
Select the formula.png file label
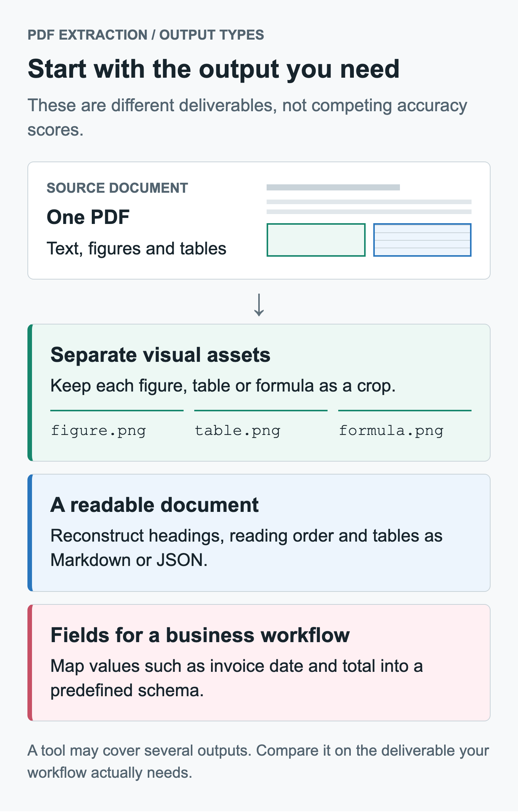[391, 431]
